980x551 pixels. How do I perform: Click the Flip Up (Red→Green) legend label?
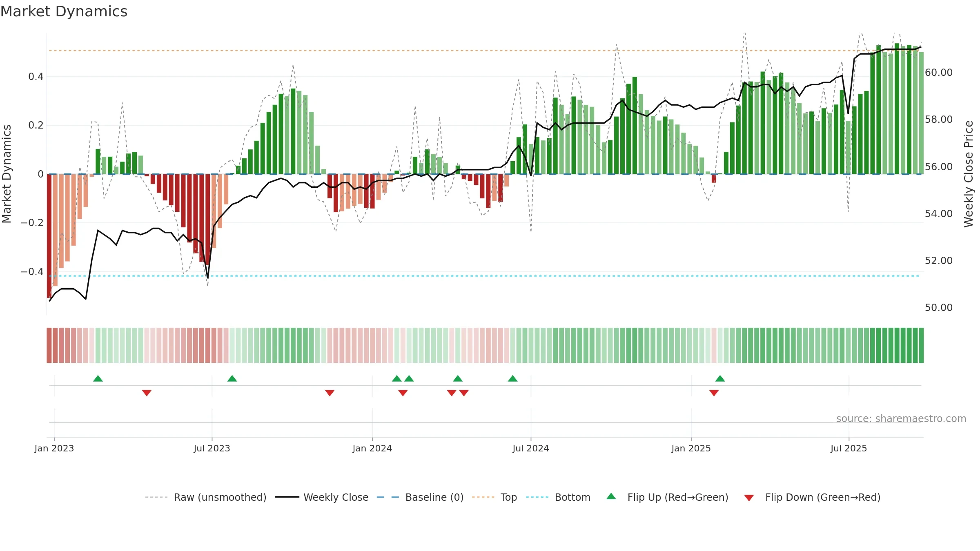tap(678, 498)
